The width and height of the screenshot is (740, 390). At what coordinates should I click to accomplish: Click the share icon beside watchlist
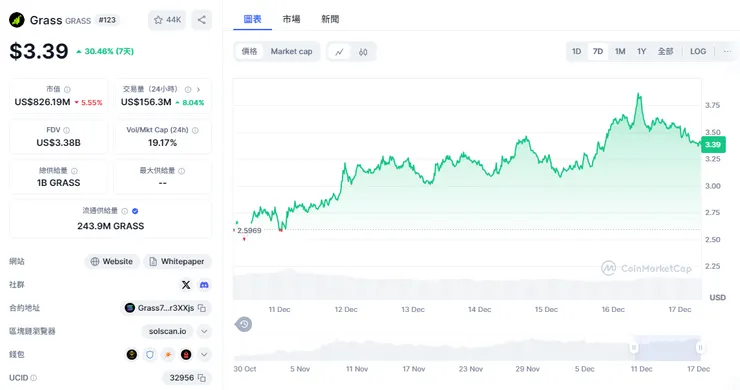[202, 20]
